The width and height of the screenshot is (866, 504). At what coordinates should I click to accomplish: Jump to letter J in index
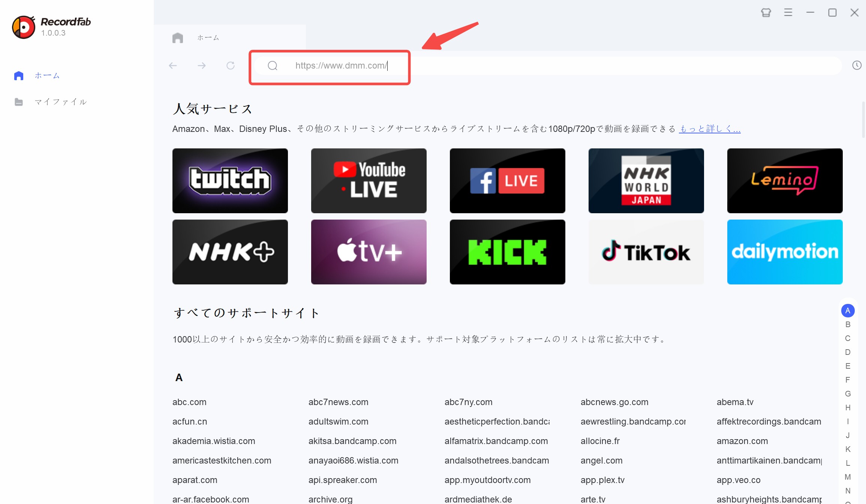click(848, 435)
